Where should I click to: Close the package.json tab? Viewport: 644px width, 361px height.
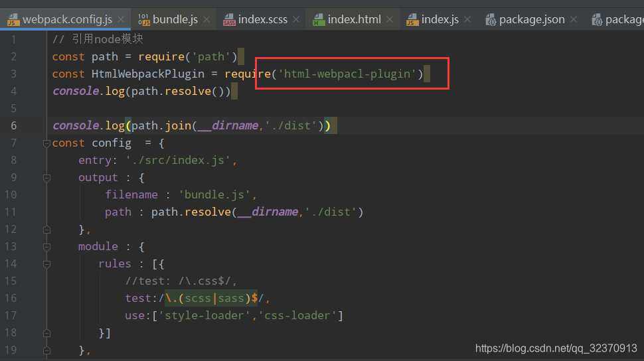point(574,19)
